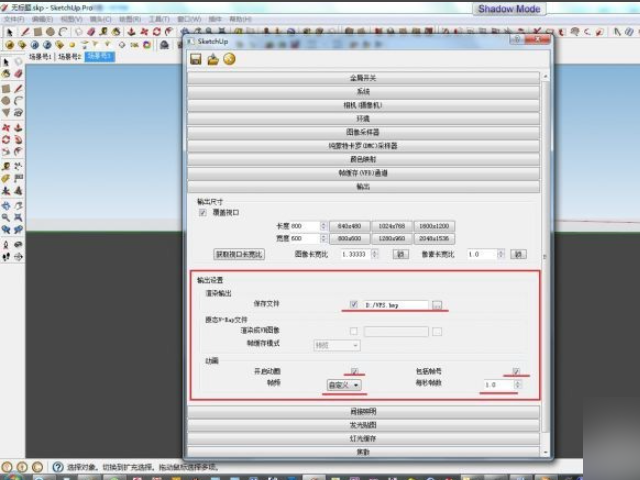Viewport: 640px width, 480px height.
Task: Open the 工具(T) menu
Action: tap(159, 19)
